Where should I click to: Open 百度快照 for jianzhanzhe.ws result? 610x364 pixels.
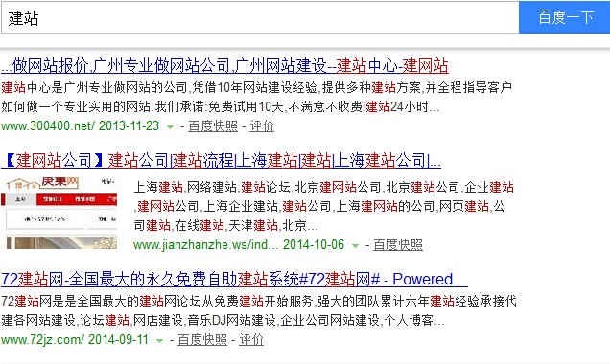[x=398, y=244]
